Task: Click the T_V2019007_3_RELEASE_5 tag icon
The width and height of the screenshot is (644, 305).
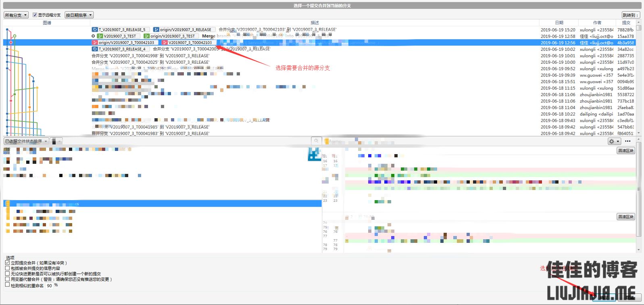Action: click(x=95, y=30)
